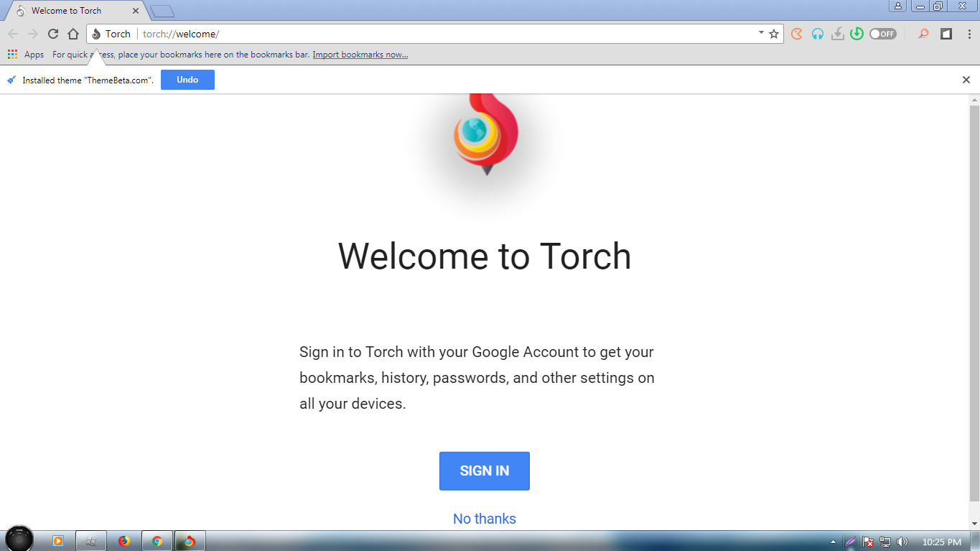This screenshot has height=551, width=980.
Task: Click the dark square extension icon
Action: tap(946, 34)
